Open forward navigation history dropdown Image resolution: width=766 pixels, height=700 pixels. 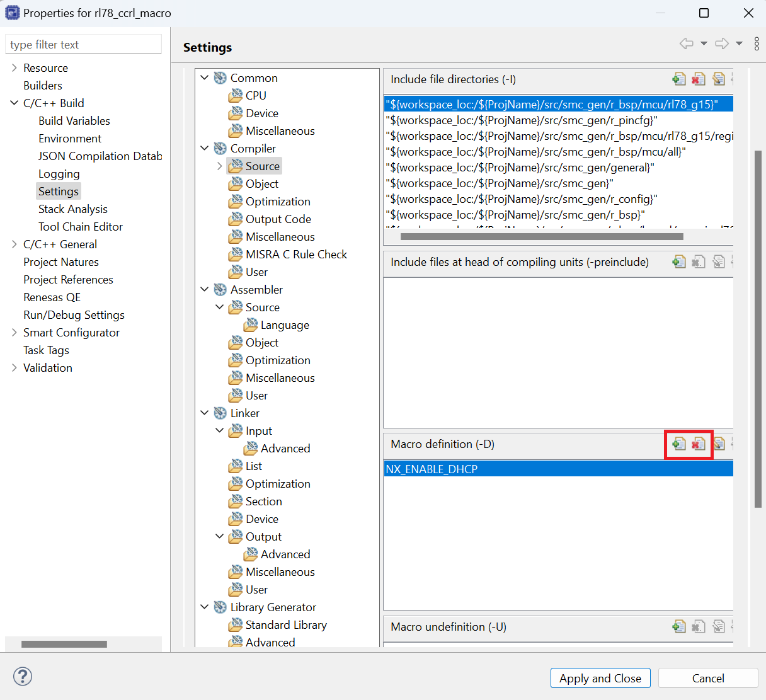click(x=739, y=43)
